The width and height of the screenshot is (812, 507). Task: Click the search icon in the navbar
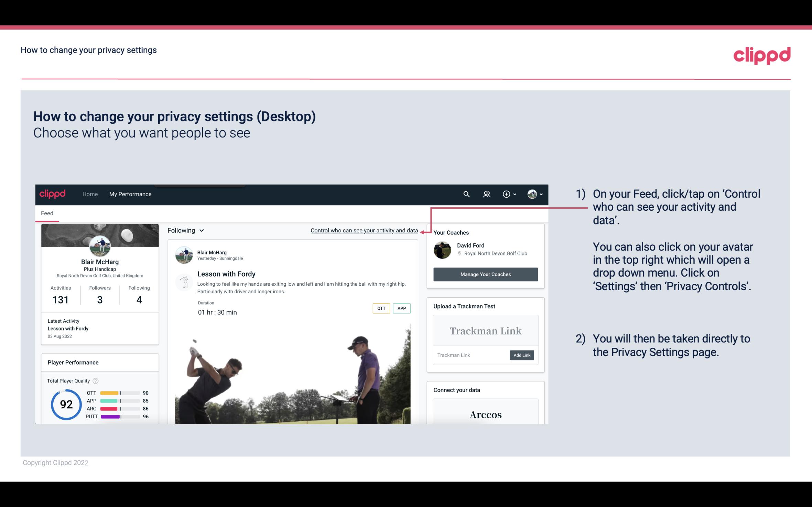point(466,194)
